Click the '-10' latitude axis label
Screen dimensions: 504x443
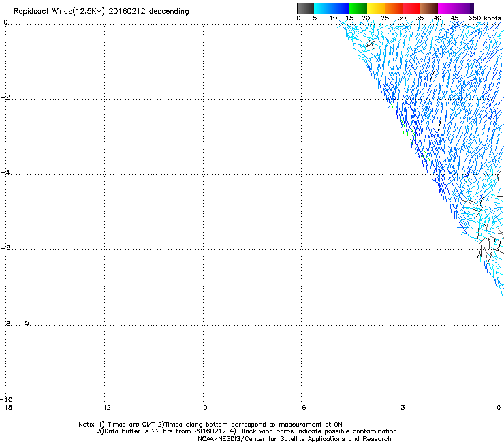tap(6, 399)
